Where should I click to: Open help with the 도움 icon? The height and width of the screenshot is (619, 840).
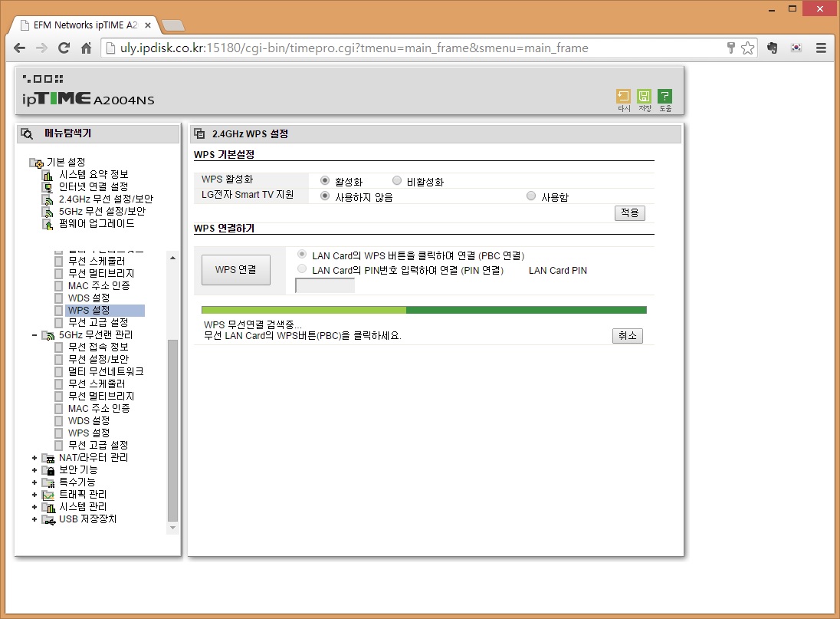tap(664, 96)
